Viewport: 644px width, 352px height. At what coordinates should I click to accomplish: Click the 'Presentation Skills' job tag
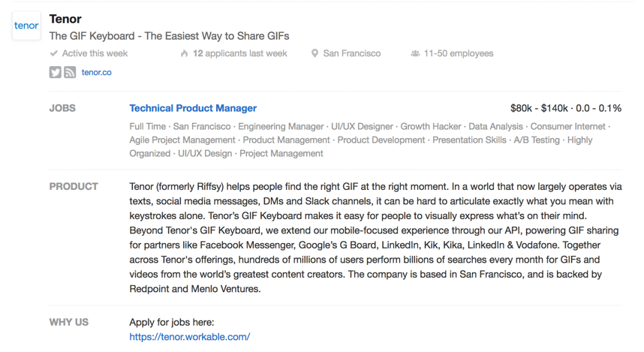point(469,140)
